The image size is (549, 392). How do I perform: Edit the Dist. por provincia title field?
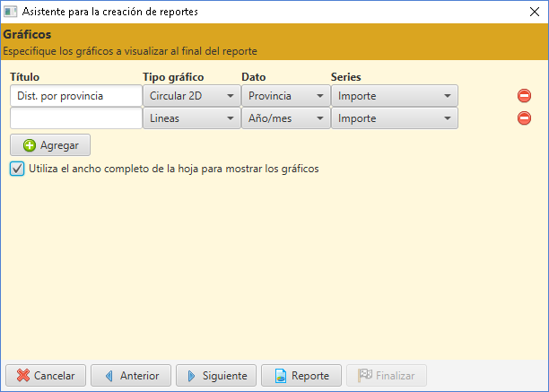tap(76, 96)
